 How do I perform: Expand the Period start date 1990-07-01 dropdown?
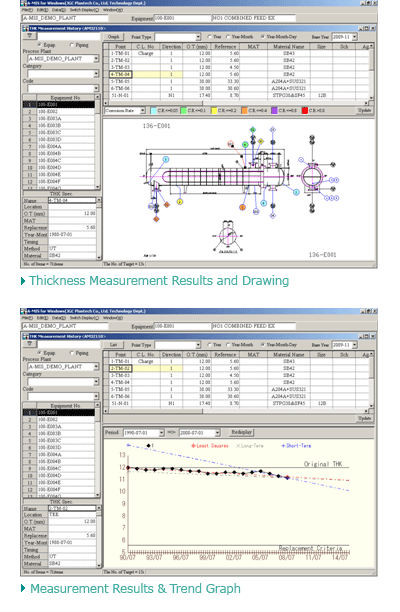(x=161, y=433)
